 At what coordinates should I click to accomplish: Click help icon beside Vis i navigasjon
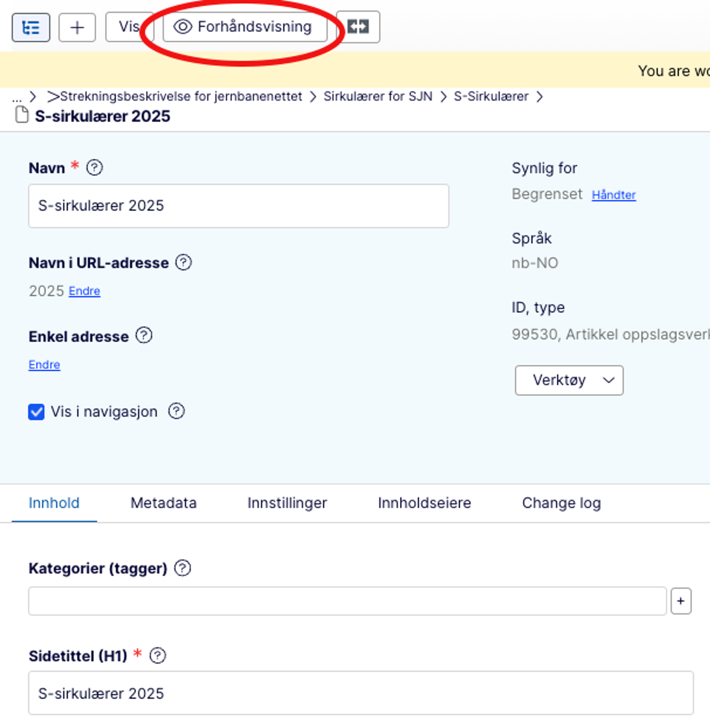point(176,411)
